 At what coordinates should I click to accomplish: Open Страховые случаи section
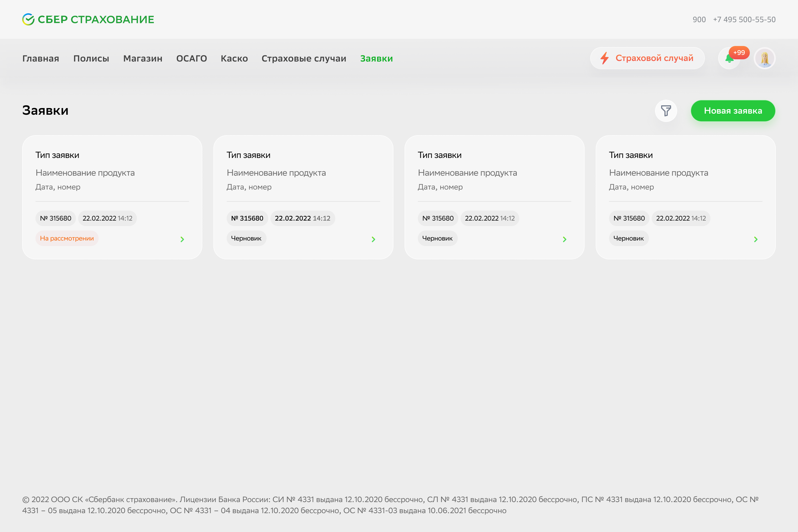pyautogui.click(x=304, y=58)
